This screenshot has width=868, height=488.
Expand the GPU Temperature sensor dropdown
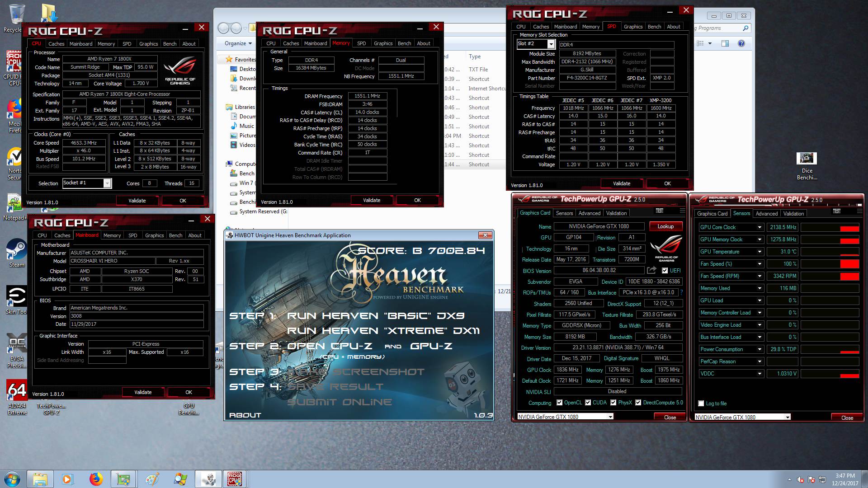click(759, 252)
